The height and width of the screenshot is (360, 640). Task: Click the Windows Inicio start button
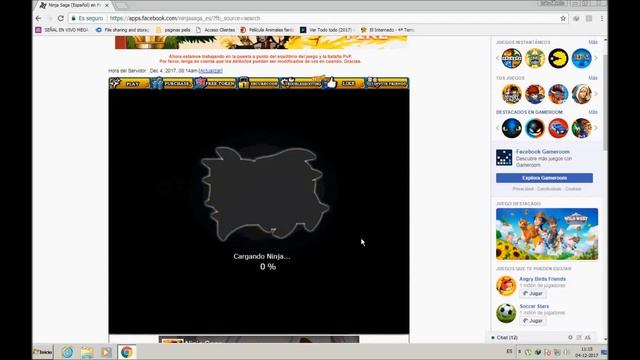click(43, 352)
